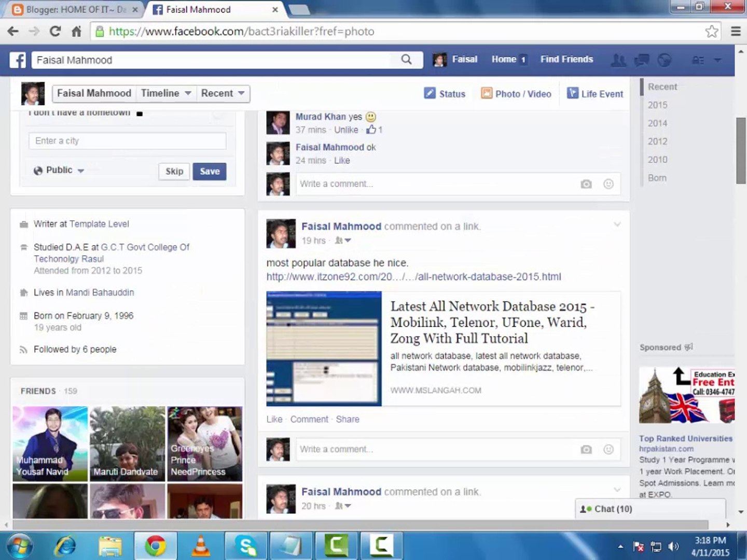
Task: Click the Save button
Action: point(210,171)
